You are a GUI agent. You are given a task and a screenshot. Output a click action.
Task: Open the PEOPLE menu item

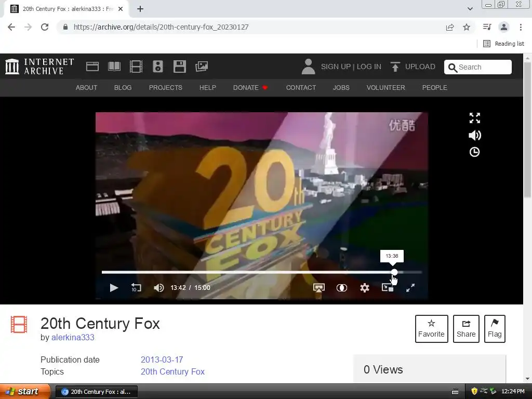click(x=435, y=87)
